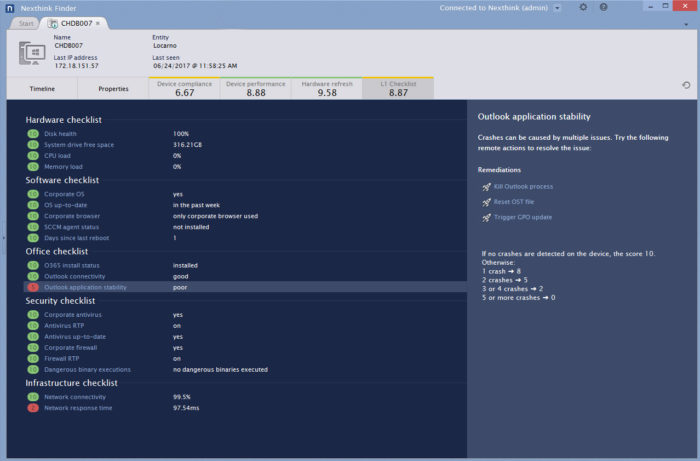Click the Network connectivity score badge
This screenshot has height=461, width=700.
(x=33, y=397)
